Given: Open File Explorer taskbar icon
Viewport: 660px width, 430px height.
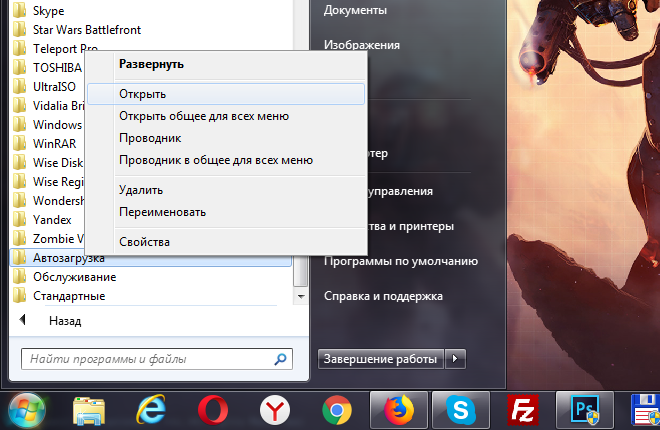Looking at the screenshot, I should pyautogui.click(x=90, y=410).
